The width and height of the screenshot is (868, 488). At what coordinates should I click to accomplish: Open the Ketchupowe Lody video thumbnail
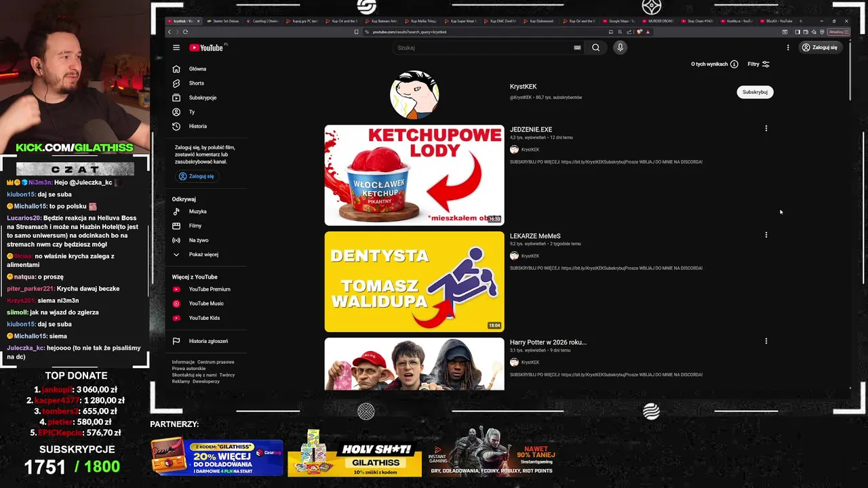(414, 175)
